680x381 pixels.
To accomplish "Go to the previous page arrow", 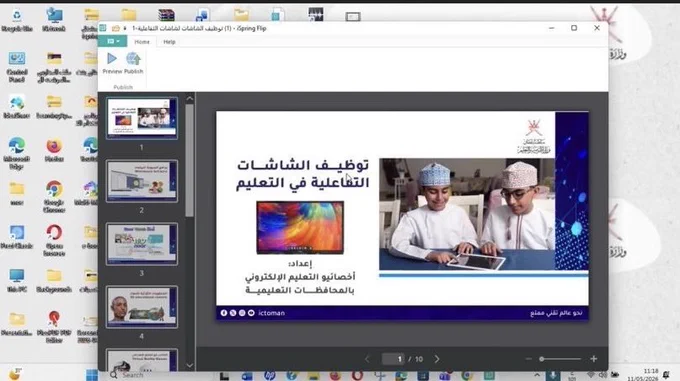I will 367,359.
